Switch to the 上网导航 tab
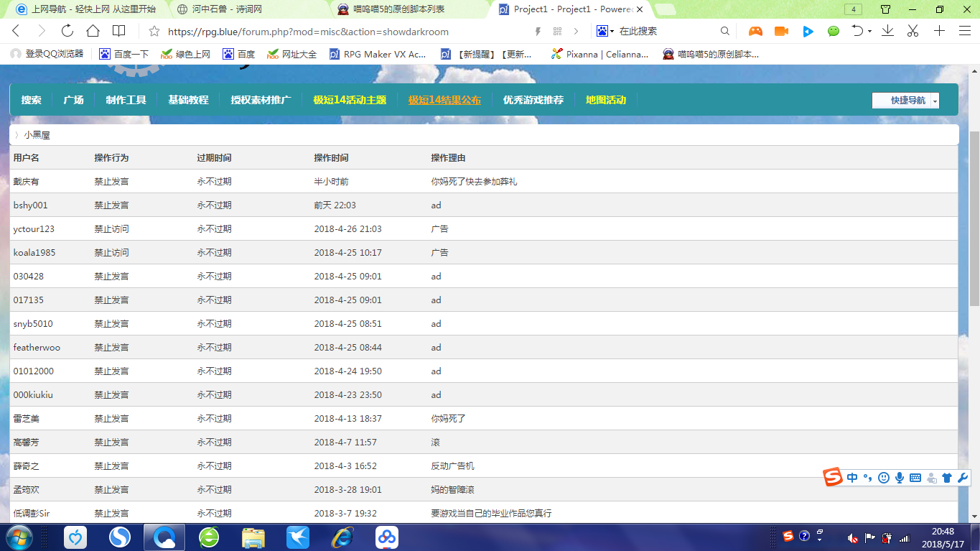Image resolution: width=980 pixels, height=551 pixels. pos(86,9)
